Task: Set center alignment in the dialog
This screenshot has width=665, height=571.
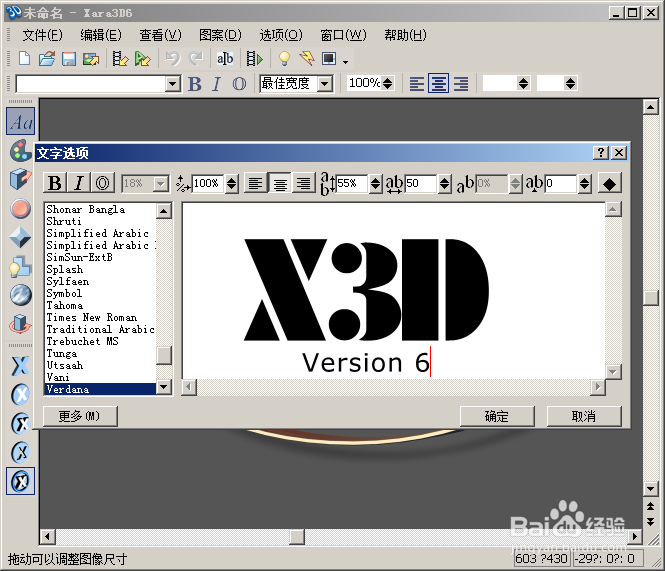Action: 279,184
